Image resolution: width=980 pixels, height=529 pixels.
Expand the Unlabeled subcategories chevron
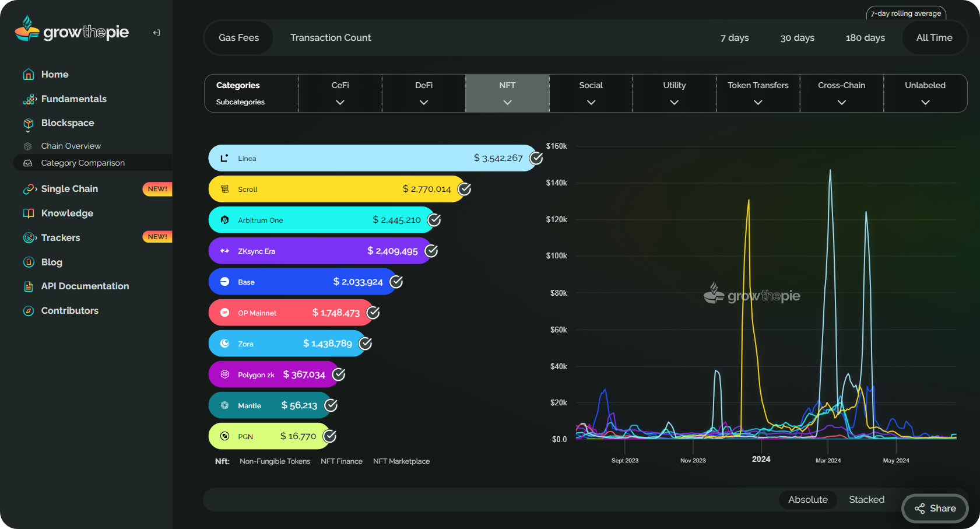pos(925,103)
